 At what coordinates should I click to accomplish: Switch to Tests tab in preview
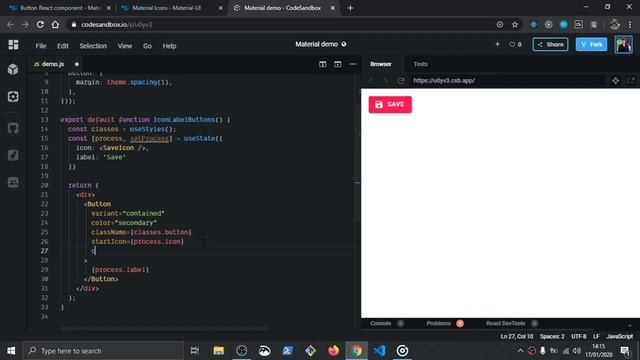pos(420,64)
